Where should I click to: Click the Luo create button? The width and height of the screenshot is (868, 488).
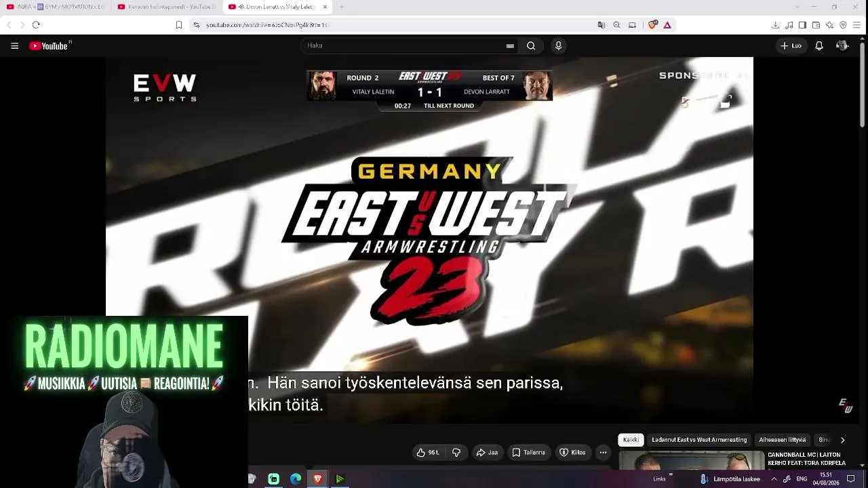pyautogui.click(x=791, y=46)
